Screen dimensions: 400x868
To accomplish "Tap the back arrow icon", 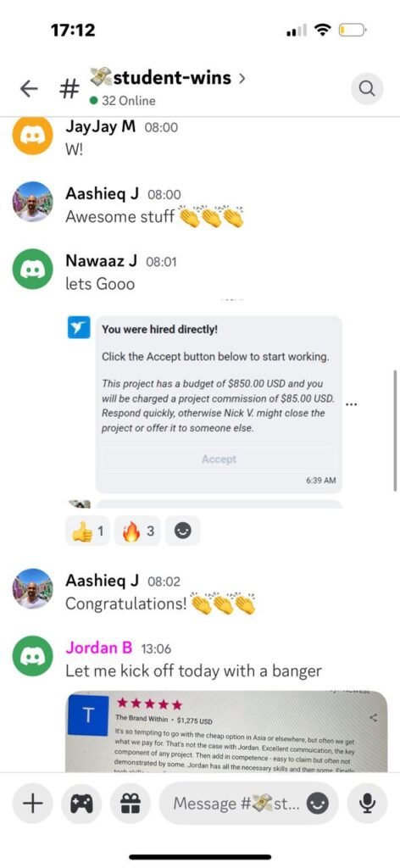I will coord(29,88).
